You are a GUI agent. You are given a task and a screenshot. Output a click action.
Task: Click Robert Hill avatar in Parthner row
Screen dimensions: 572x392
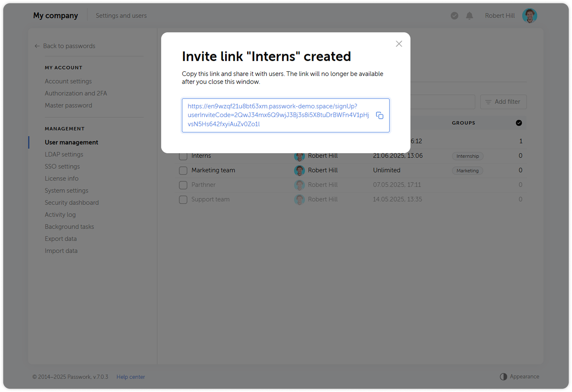[x=299, y=185]
